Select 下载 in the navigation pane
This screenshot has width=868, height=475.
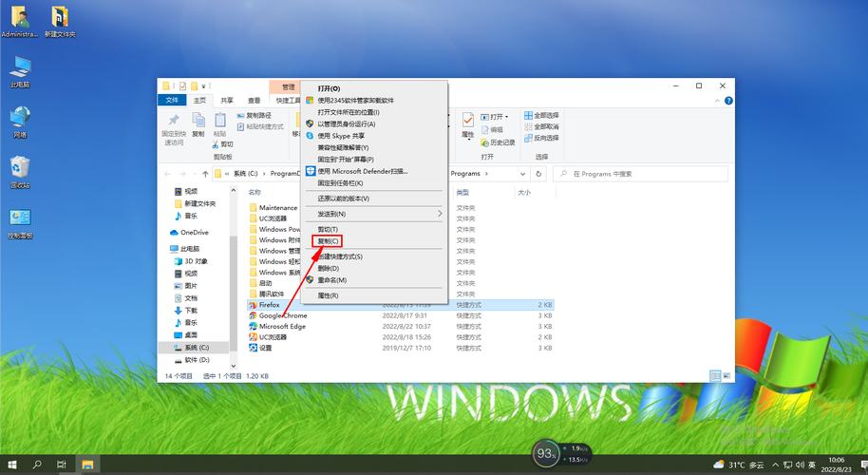pyautogui.click(x=186, y=311)
